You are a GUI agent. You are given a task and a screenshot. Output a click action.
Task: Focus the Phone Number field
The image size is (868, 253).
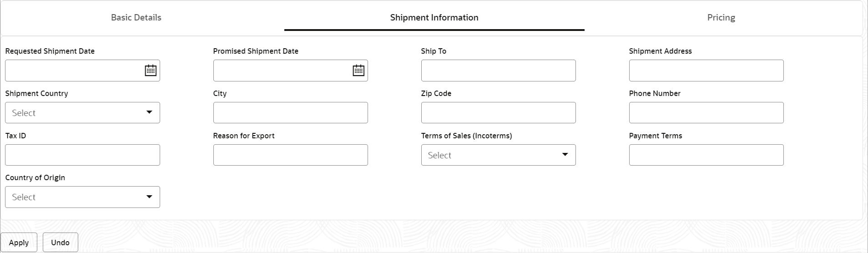click(x=706, y=113)
